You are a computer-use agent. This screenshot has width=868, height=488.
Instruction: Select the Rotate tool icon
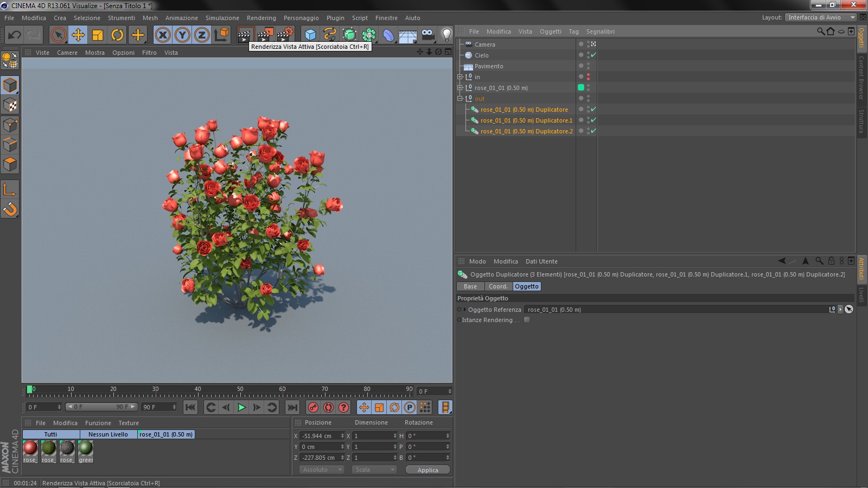(117, 35)
